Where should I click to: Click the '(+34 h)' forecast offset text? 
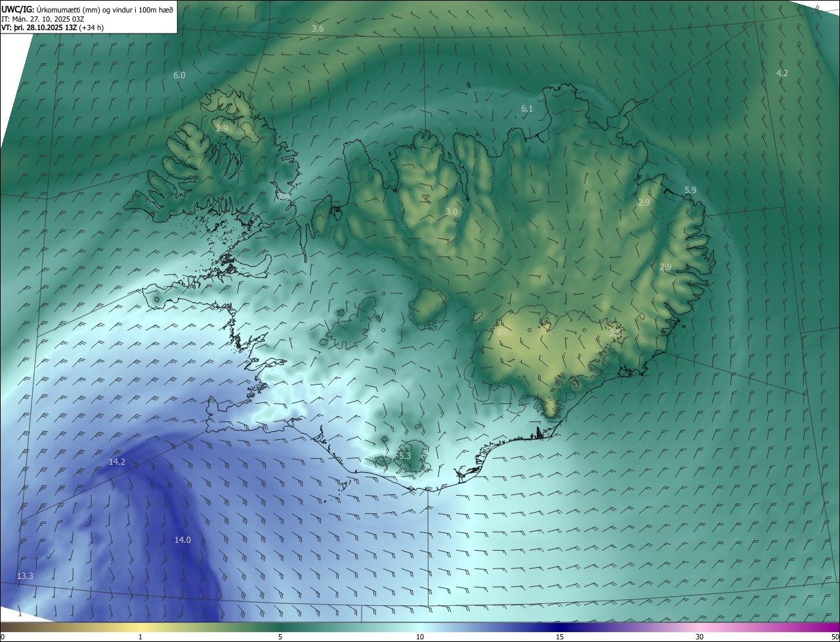tap(91, 28)
